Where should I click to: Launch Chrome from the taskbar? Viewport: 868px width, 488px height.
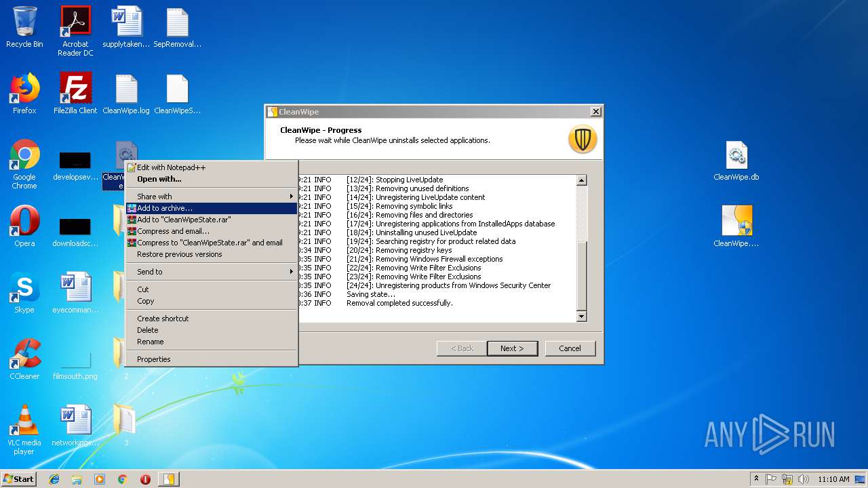click(123, 479)
